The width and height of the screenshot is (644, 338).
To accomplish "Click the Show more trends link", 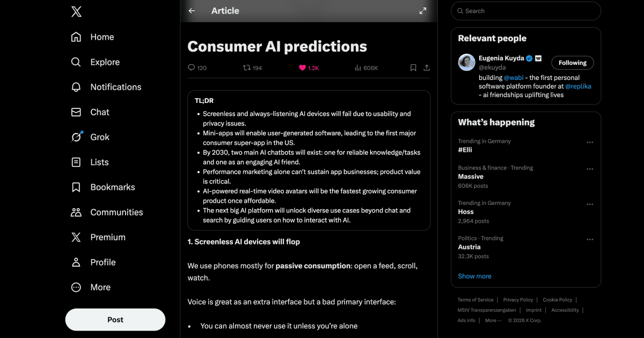I will 474,276.
